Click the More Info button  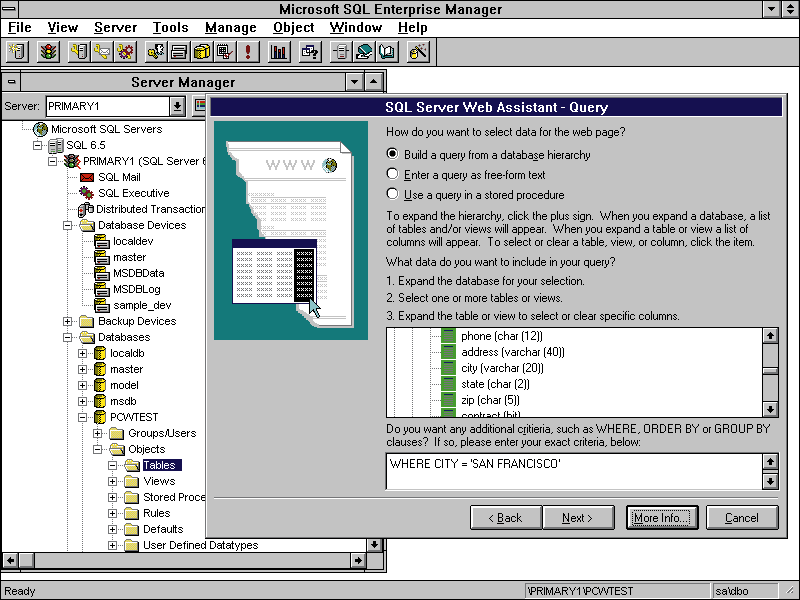click(662, 518)
